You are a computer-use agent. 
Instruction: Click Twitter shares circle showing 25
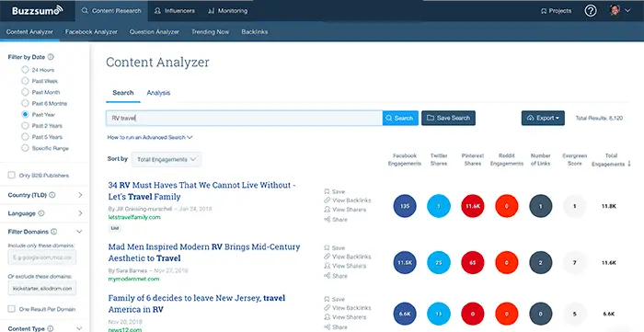click(439, 263)
